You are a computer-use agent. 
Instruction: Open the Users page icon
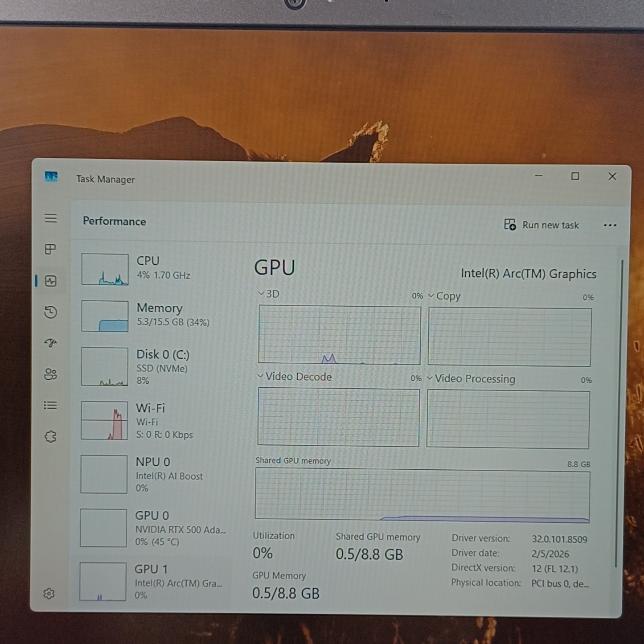click(x=50, y=374)
